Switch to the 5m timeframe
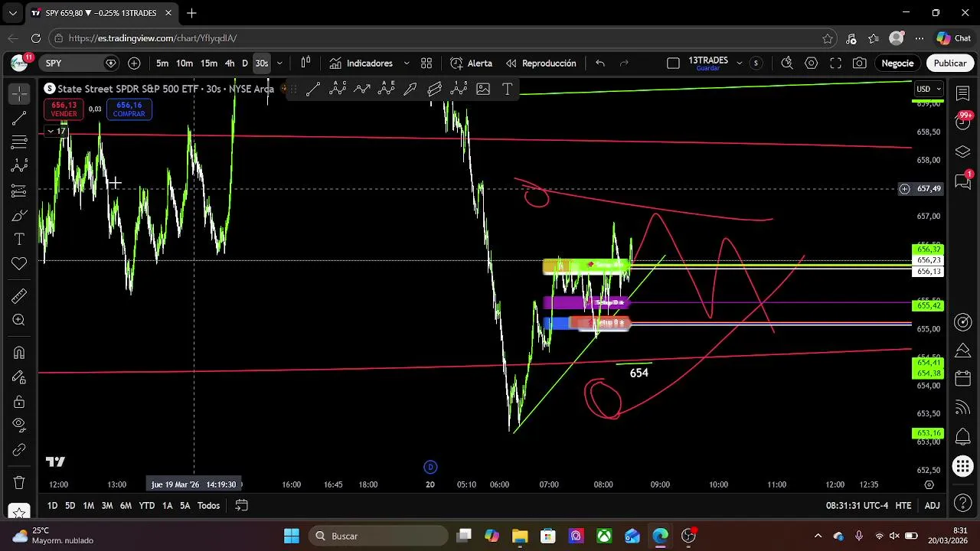This screenshot has height=551, width=980. [x=162, y=64]
